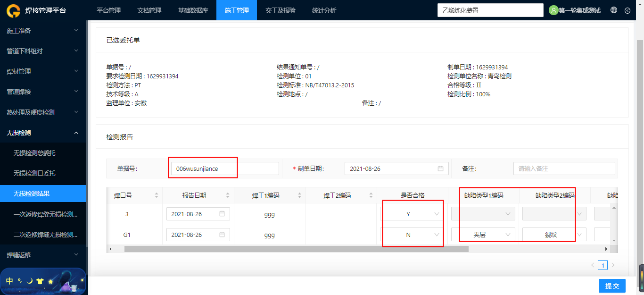Screen dimensions: 644x295
Task: Click the 提交 submit button
Action: point(612,286)
